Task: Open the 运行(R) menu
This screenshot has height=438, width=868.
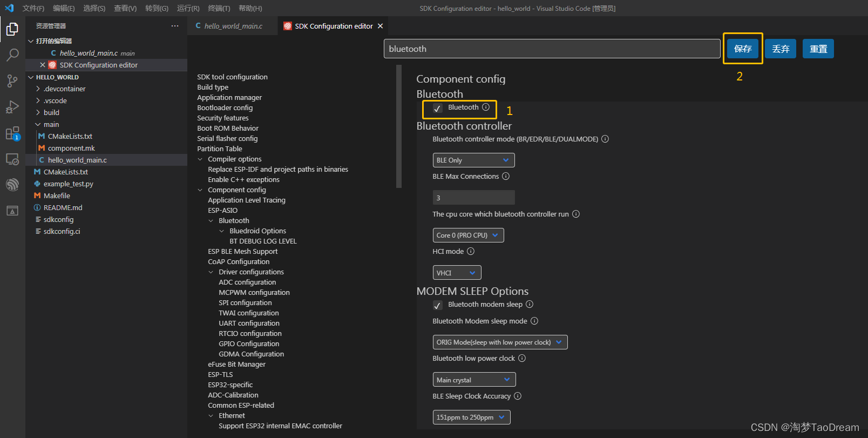Action: pos(188,8)
